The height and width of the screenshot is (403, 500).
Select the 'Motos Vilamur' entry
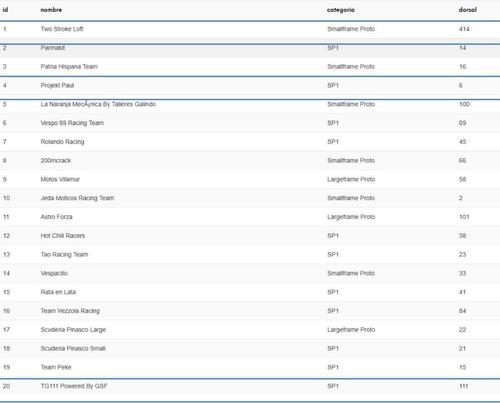60,179
